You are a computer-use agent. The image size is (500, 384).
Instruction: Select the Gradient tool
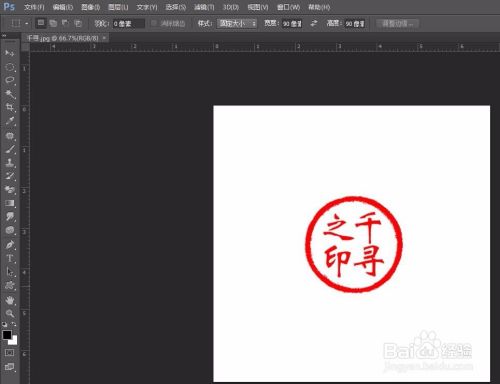pos(10,203)
